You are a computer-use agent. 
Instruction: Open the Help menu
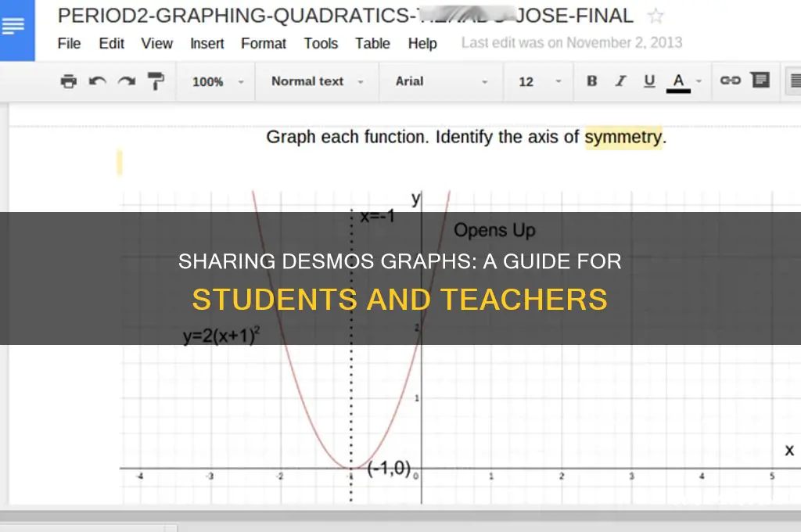pyautogui.click(x=422, y=44)
